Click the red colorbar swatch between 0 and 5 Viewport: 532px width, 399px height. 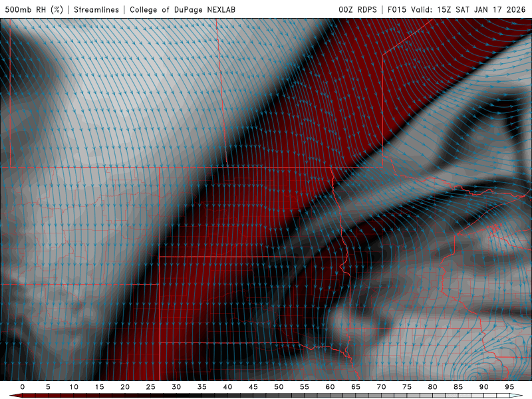coord(35,396)
